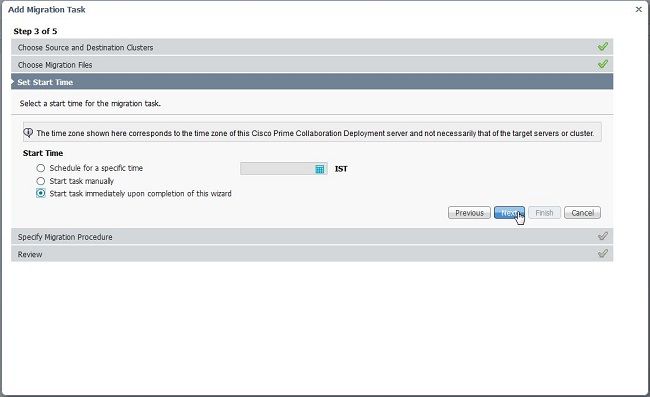650x397 pixels.
Task: Open the calendar date picker icon
Action: click(x=320, y=169)
